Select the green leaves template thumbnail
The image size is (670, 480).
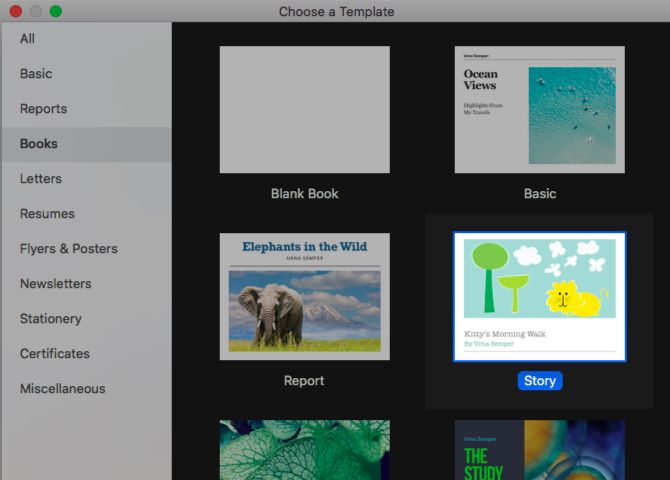tap(305, 450)
